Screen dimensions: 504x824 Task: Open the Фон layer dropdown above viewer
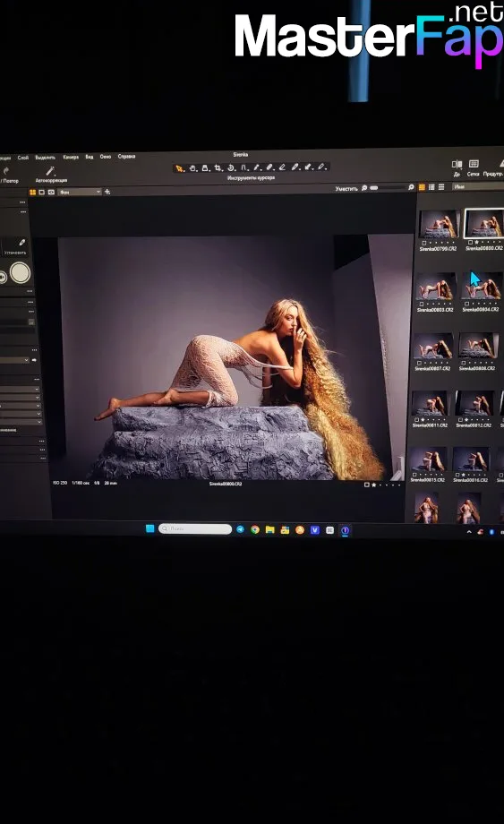[80, 193]
